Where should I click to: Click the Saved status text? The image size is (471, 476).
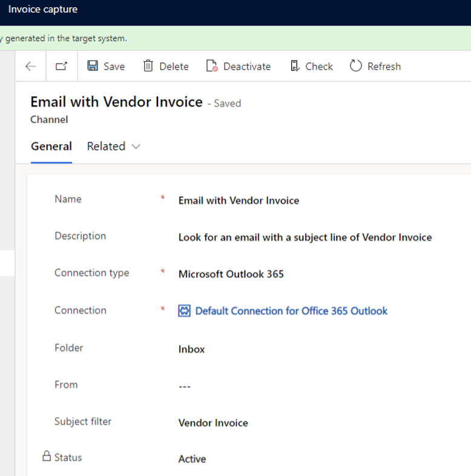[227, 103]
